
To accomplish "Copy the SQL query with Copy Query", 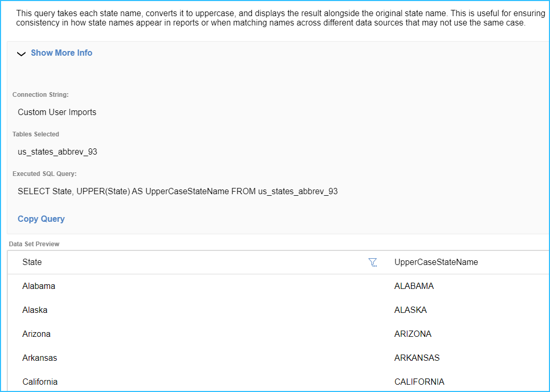I will pyautogui.click(x=41, y=219).
